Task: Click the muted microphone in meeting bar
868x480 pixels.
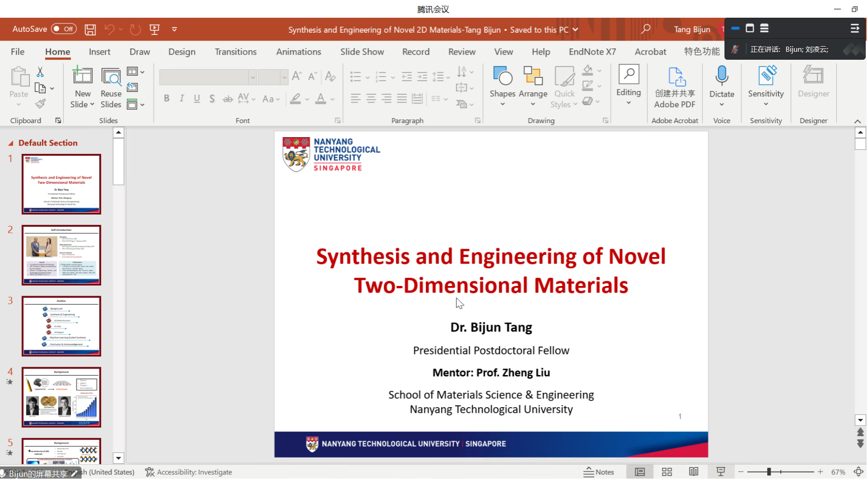Action: [735, 49]
